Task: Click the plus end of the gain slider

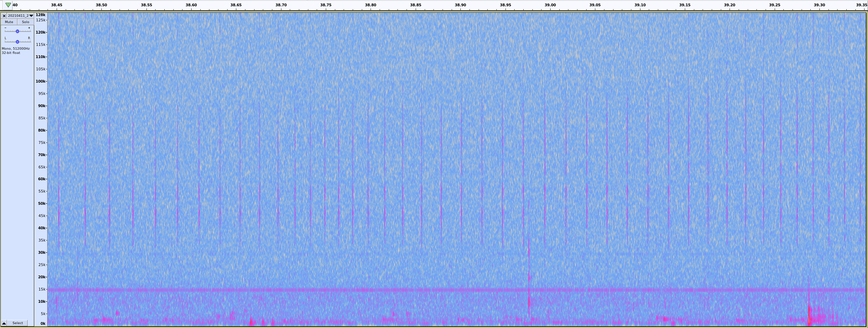Action: point(29,28)
